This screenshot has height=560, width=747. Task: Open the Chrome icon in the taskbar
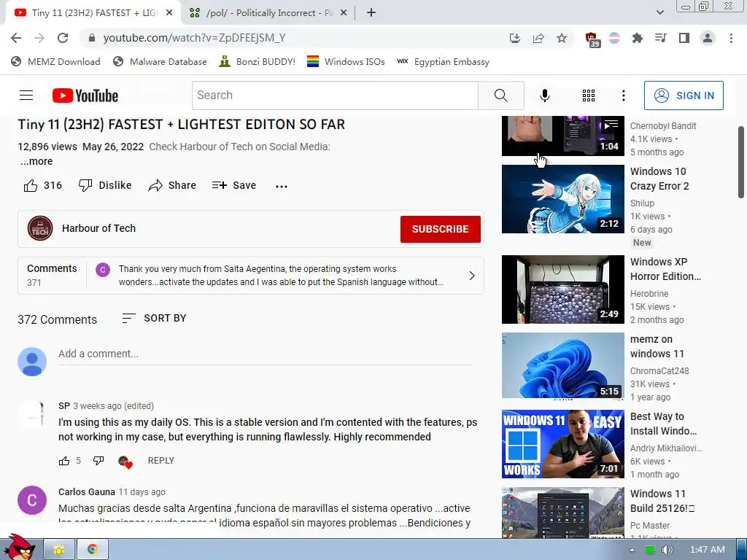[93, 550]
